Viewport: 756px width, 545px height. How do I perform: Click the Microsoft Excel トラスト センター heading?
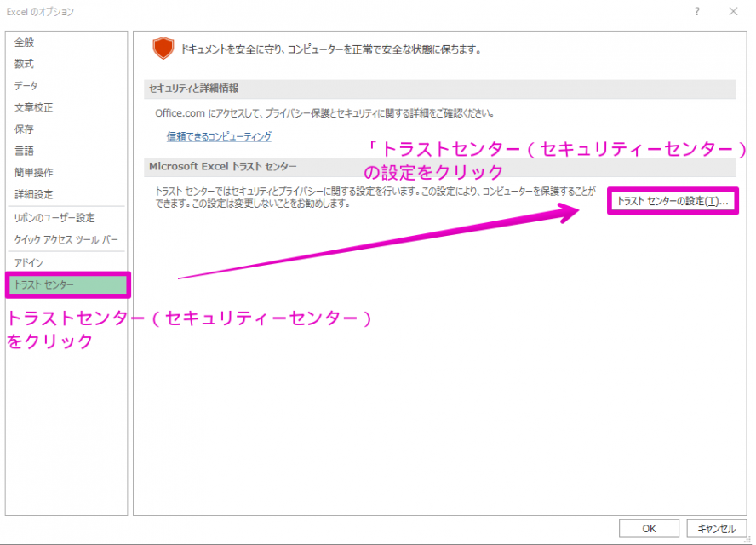coord(223,166)
